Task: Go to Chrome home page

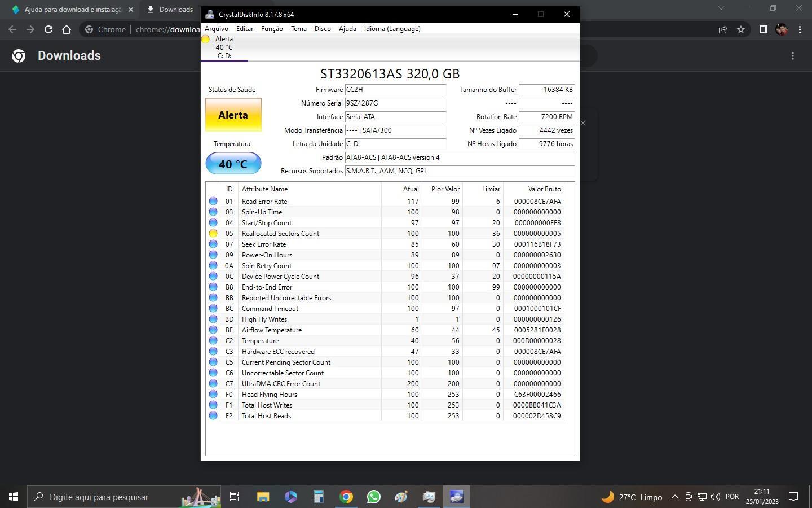Action: click(67, 29)
